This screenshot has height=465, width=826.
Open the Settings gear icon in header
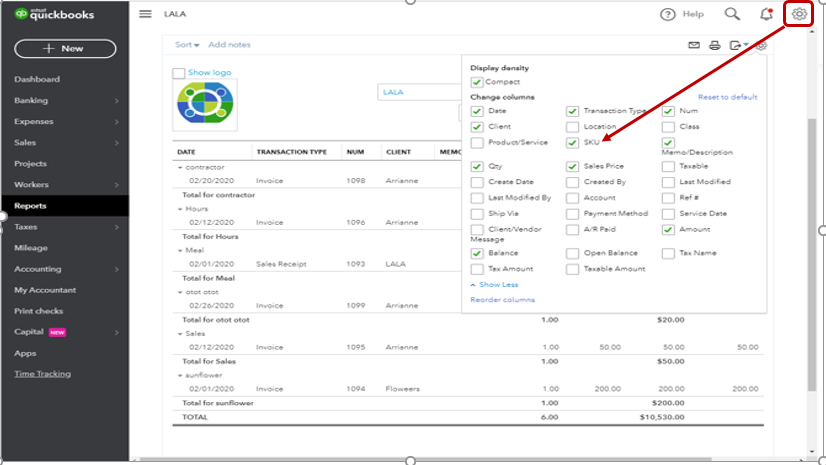coord(798,14)
